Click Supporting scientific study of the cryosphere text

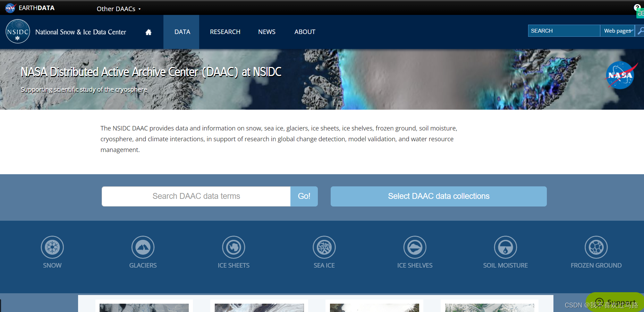[84, 90]
